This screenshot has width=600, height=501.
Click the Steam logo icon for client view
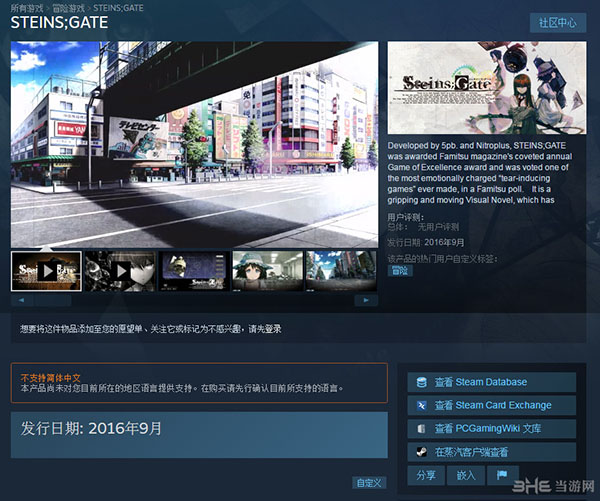(421, 451)
